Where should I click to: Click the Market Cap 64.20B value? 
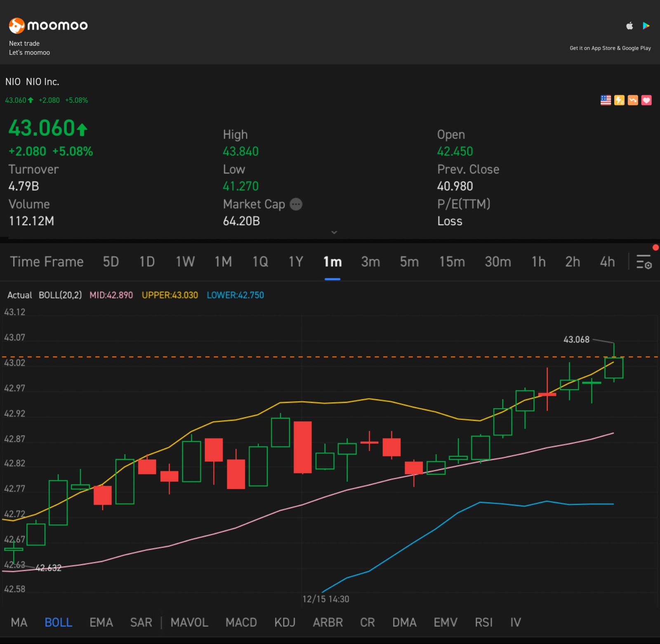pos(241,221)
